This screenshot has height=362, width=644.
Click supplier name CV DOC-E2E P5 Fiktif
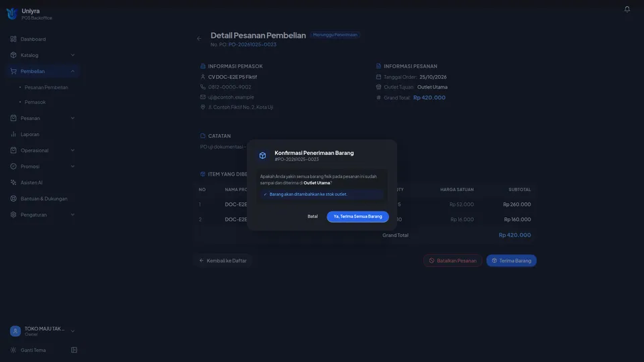233,76
